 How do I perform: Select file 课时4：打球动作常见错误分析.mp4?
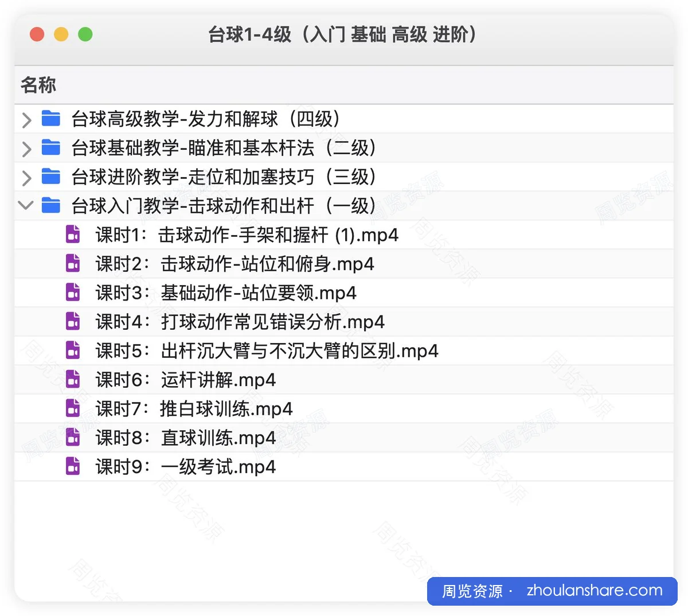[x=240, y=322]
